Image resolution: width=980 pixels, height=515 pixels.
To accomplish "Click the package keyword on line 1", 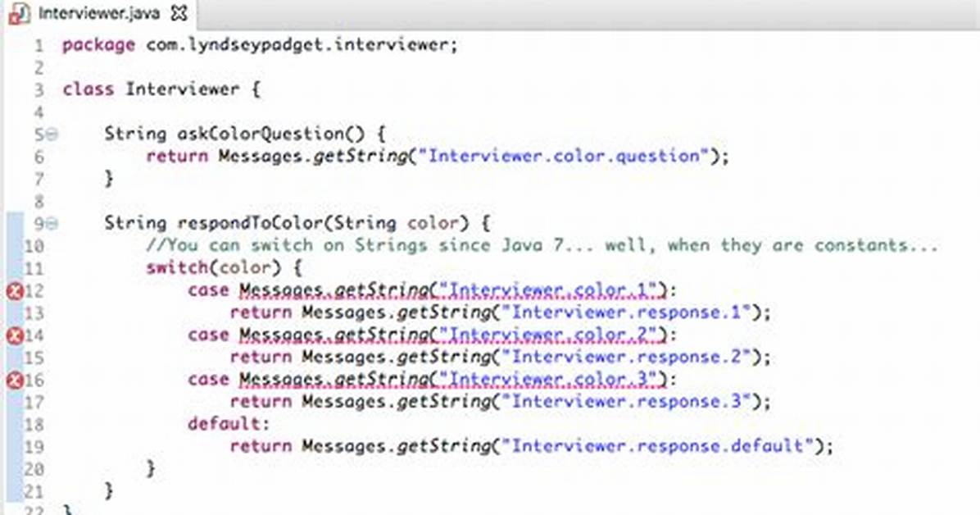I will [99, 46].
